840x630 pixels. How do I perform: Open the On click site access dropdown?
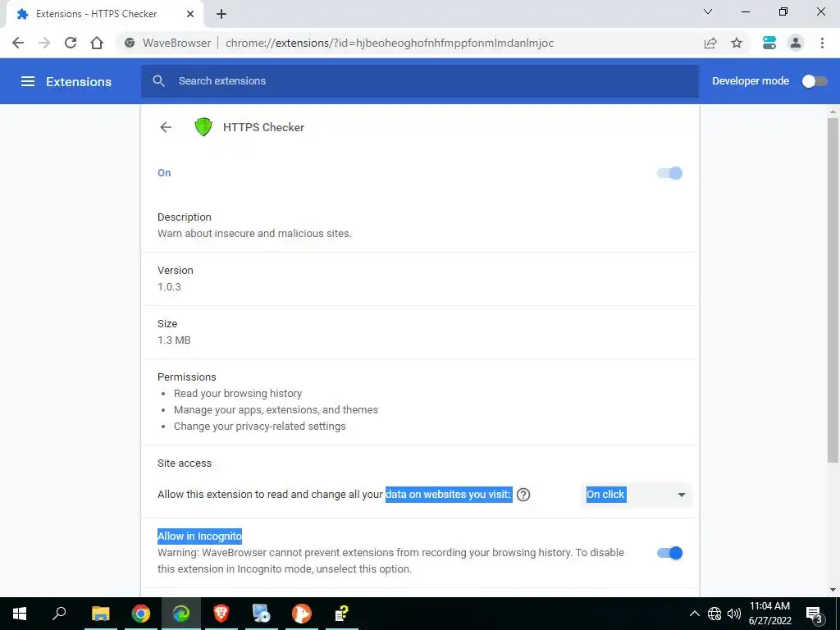(x=636, y=495)
